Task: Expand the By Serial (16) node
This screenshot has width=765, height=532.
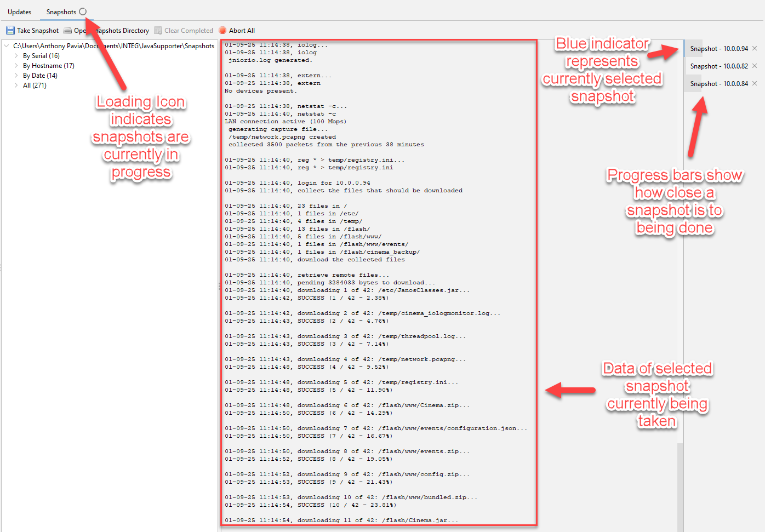Action: pyautogui.click(x=16, y=56)
